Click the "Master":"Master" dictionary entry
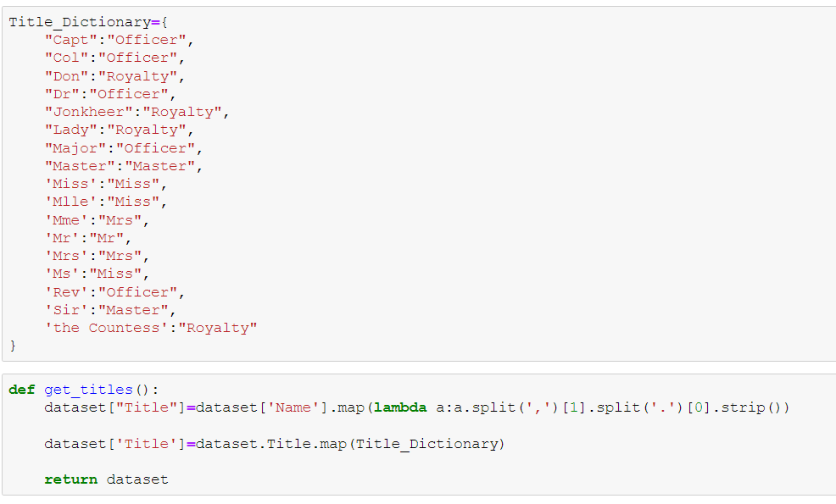This screenshot has width=836, height=504. (123, 166)
